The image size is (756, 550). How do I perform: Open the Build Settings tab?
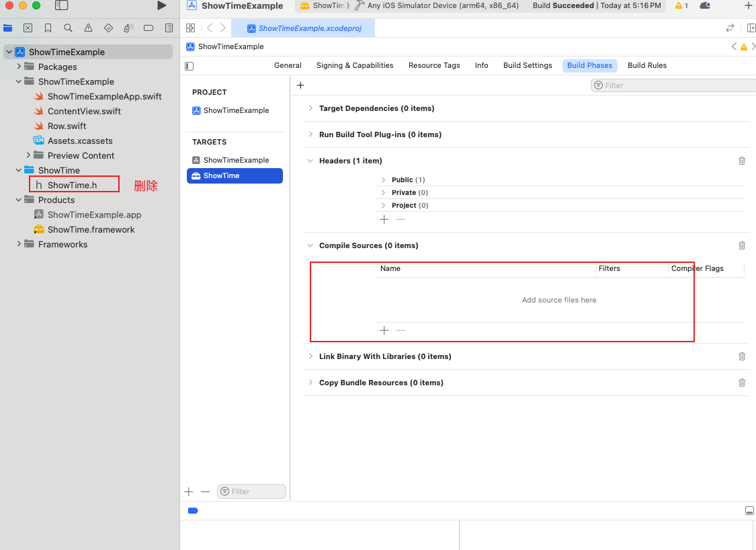coord(528,65)
